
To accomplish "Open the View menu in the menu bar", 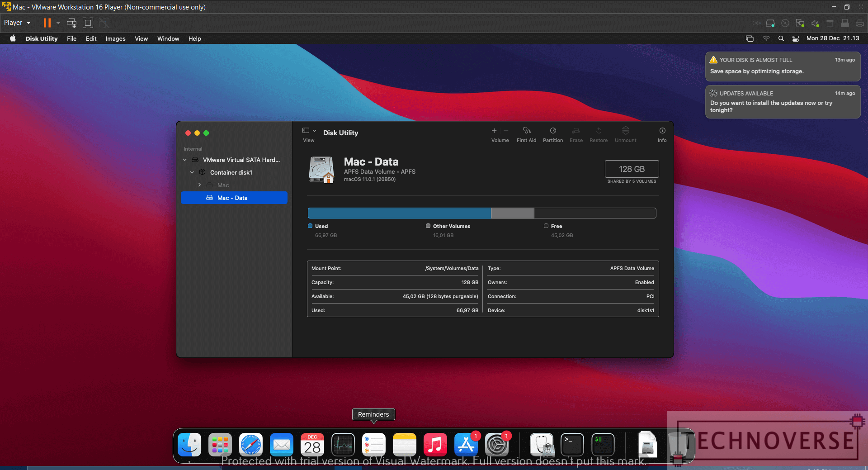I will [x=141, y=38].
